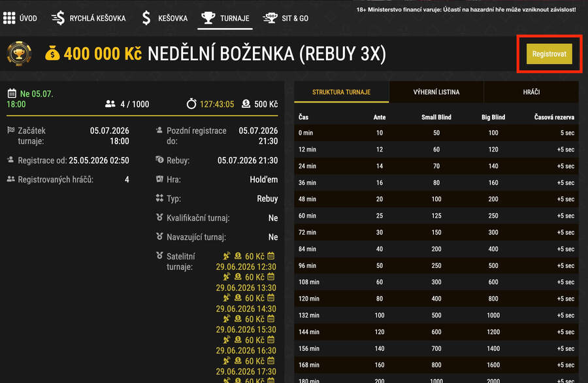This screenshot has width=588, height=383.
Task: Click the Časová rezerva column header
Action: pyautogui.click(x=554, y=117)
